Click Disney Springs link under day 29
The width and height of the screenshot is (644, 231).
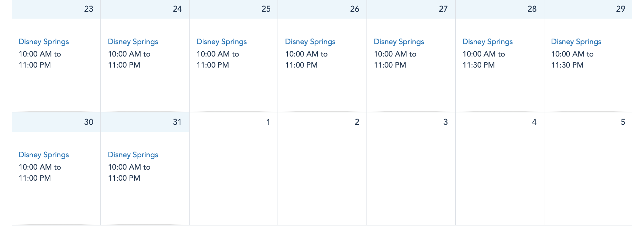[576, 42]
